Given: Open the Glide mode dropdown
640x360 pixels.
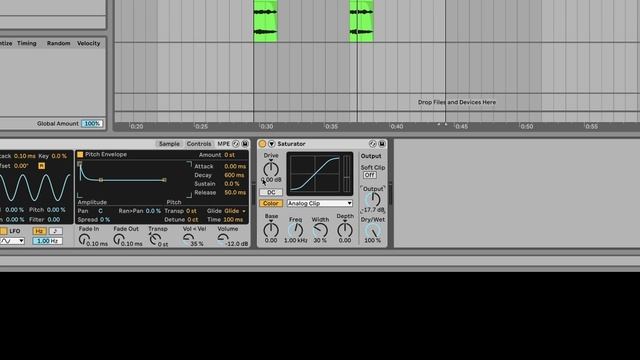Looking at the screenshot, I should [236, 211].
